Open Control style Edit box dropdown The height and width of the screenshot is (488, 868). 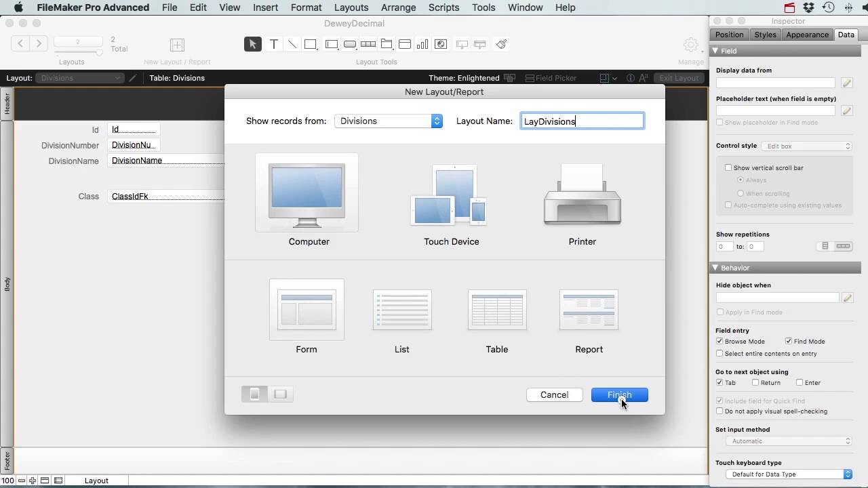click(x=806, y=146)
